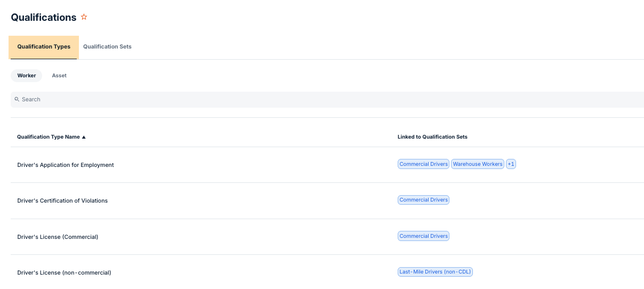Click Commercial Drivers tag in Driver's License (Commercial) row

[x=423, y=236]
